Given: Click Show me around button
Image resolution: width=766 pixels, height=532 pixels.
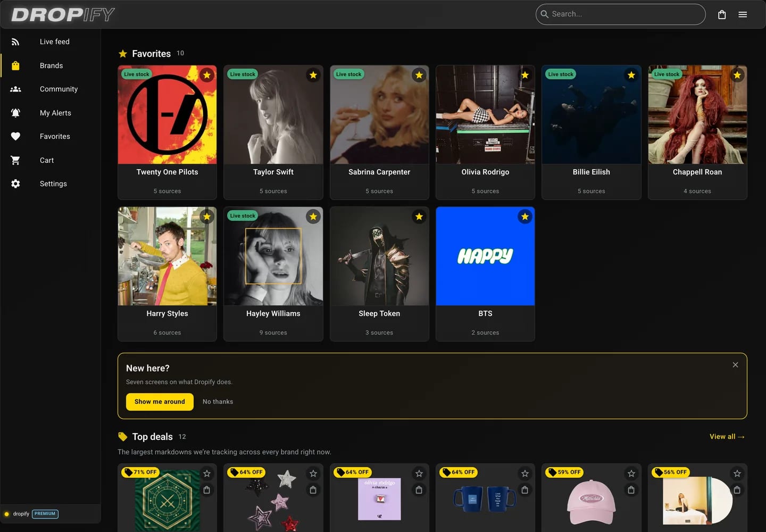Looking at the screenshot, I should click(160, 402).
